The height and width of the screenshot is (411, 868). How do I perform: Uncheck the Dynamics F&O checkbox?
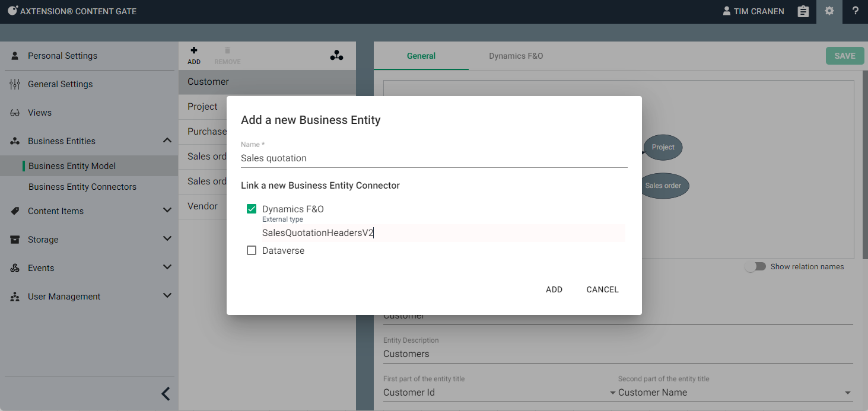252,209
